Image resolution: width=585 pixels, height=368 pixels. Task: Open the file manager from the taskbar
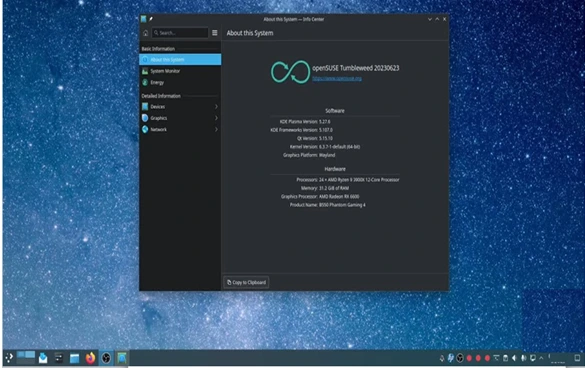(74, 358)
